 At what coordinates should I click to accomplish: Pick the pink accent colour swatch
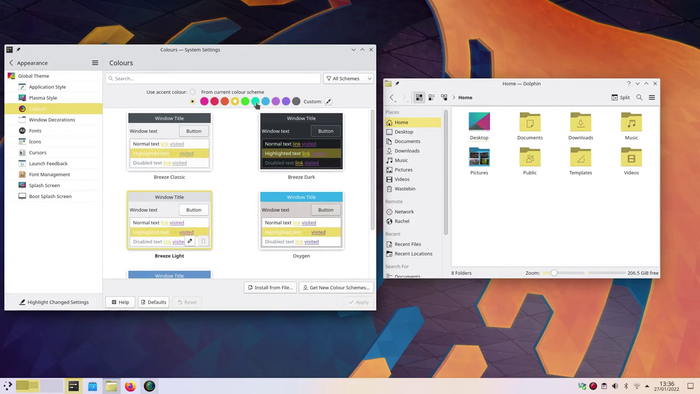(204, 102)
